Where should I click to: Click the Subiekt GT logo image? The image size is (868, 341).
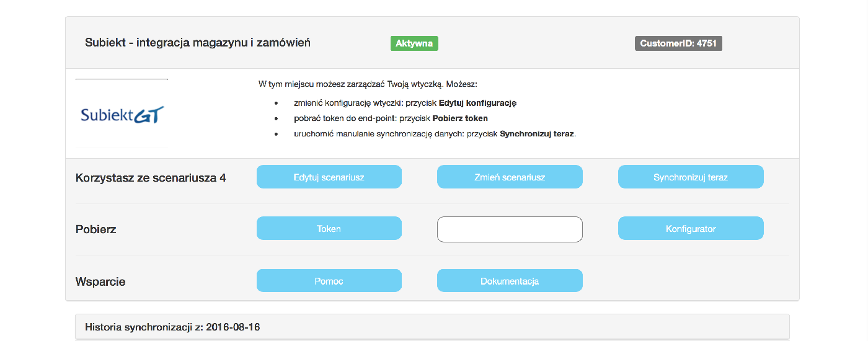tap(122, 113)
